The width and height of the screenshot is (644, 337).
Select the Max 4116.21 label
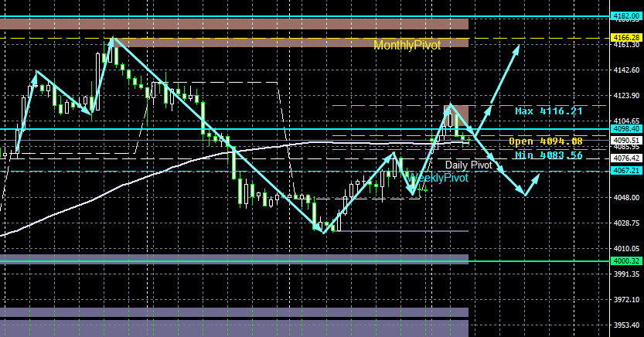point(549,111)
